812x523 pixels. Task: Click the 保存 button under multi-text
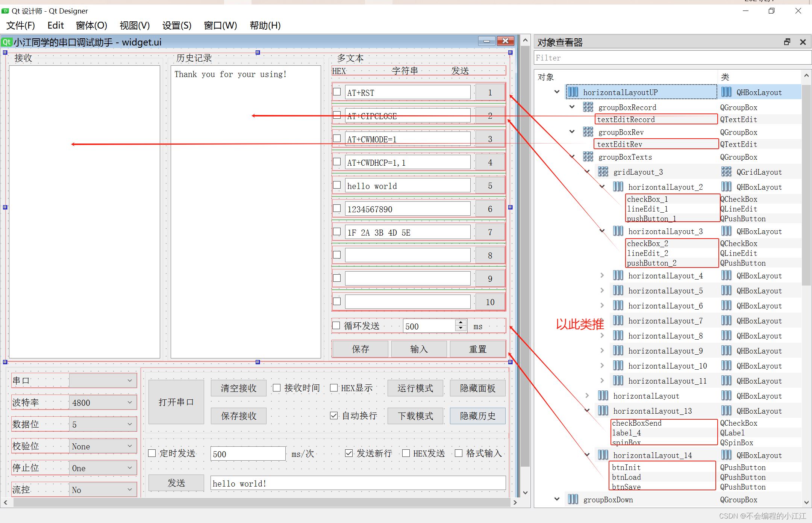click(360, 349)
